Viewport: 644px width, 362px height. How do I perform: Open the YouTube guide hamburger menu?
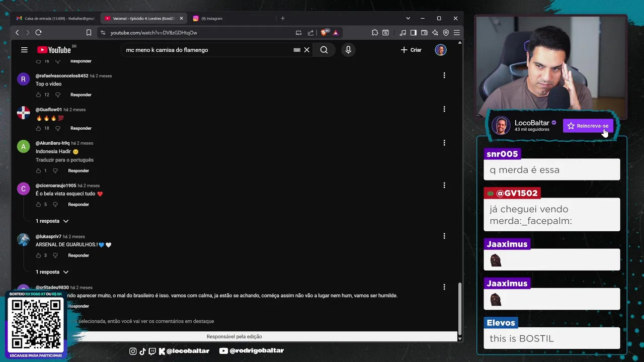24,50
